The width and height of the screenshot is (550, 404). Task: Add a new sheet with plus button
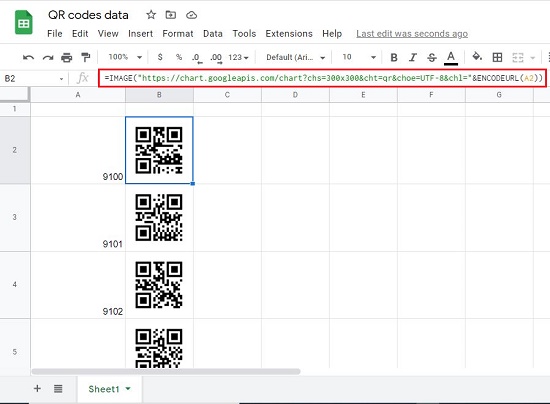click(37, 389)
